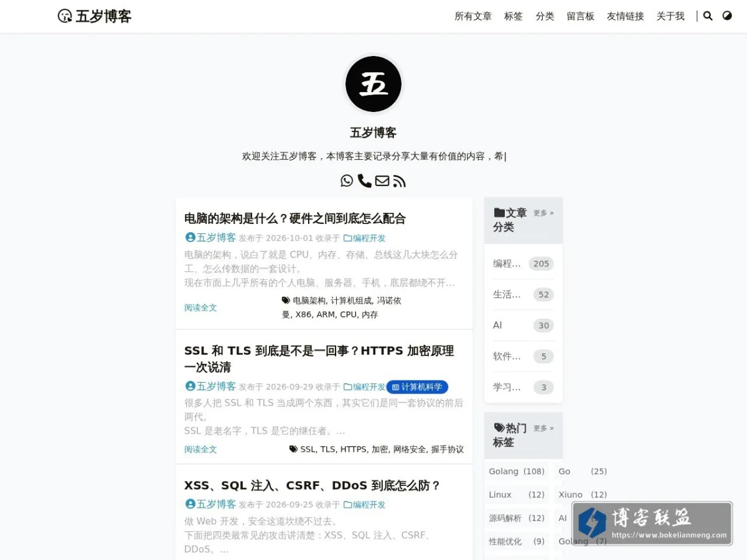Open the RSS feed icon
This screenshot has width=747, height=560.
point(400,181)
